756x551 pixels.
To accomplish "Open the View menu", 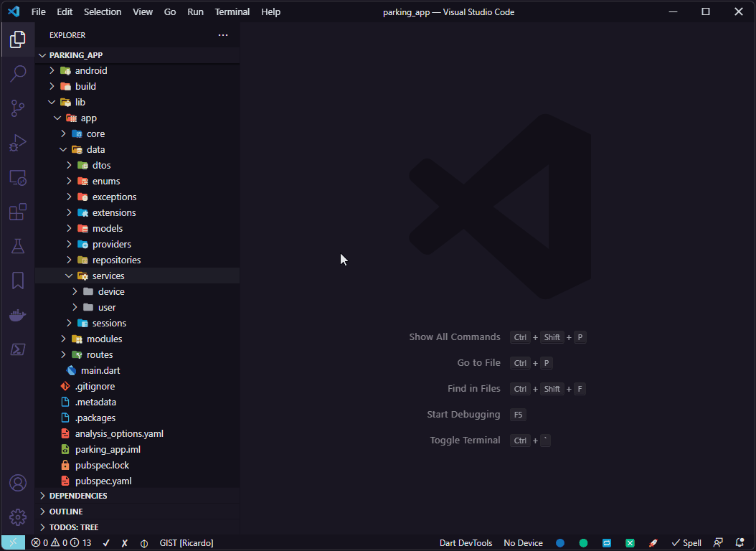I will [143, 11].
